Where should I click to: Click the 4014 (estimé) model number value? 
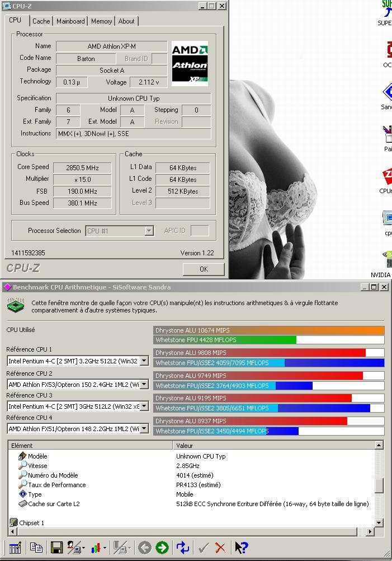pyautogui.click(x=195, y=475)
